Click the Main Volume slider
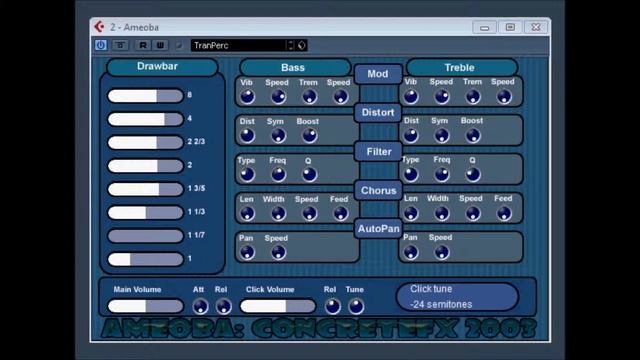The image size is (640, 360). [145, 306]
